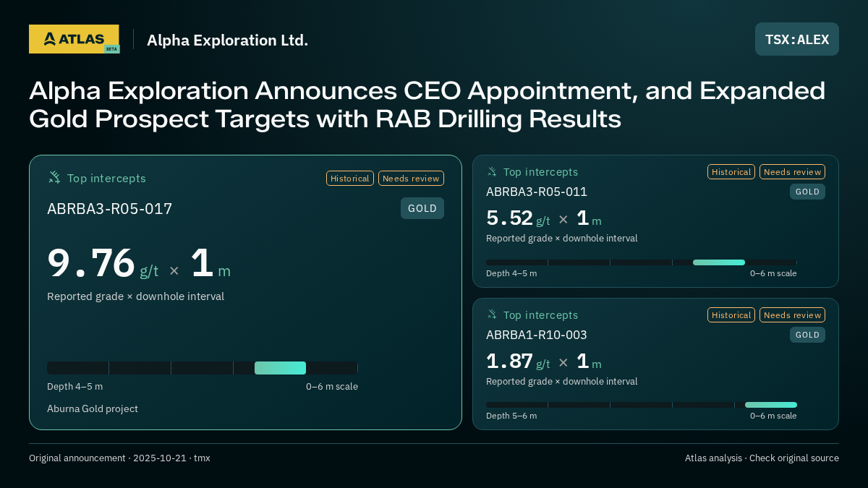Click the TSX:ALEX ticker badge
This screenshot has width=868, height=488.
coord(797,39)
